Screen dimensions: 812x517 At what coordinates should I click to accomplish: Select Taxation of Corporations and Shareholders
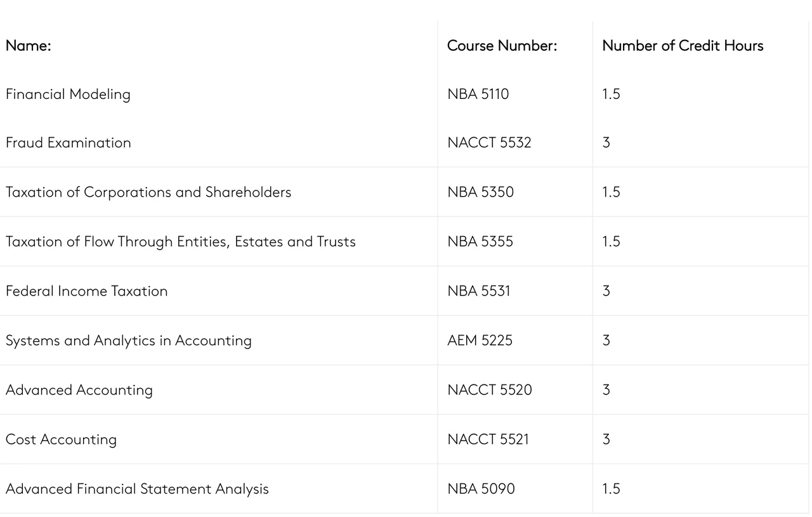click(x=148, y=192)
